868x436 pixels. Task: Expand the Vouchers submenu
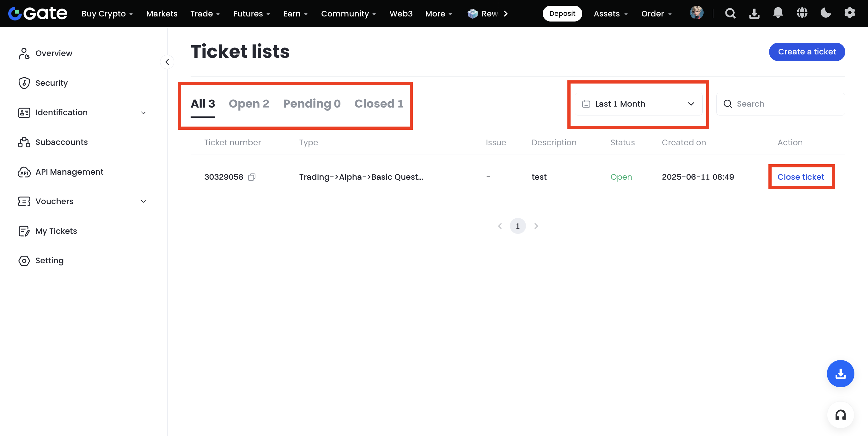[x=143, y=202]
